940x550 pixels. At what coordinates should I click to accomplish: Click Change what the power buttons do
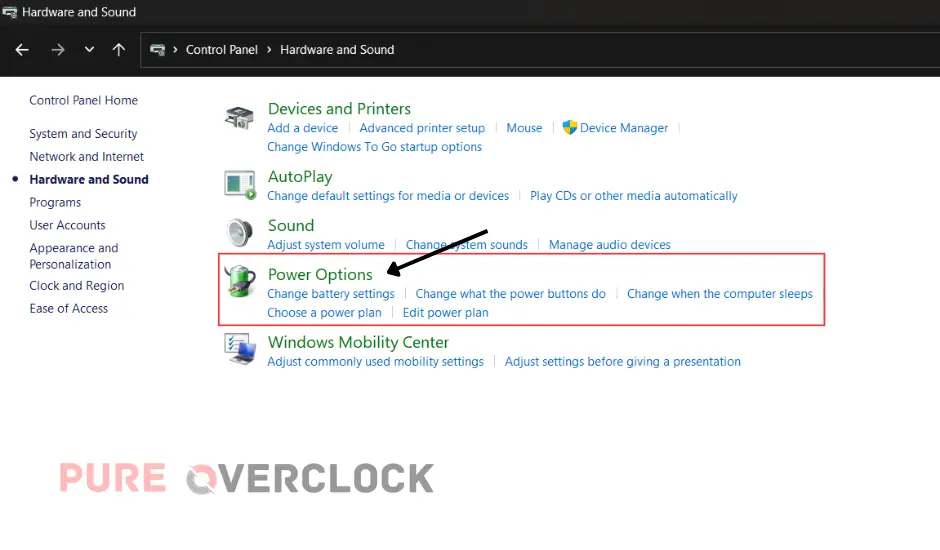510,294
